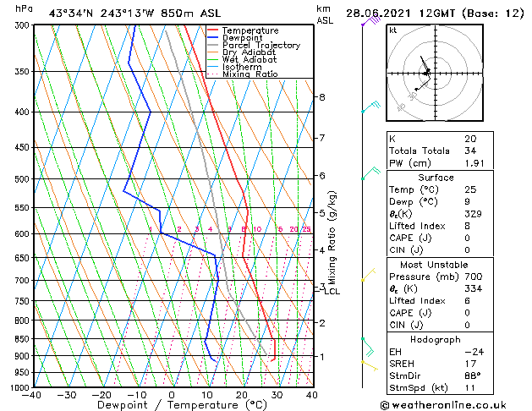The image size is (532, 411).
Task: Click the 1000 hPa pressure axis label
Action: (20, 387)
